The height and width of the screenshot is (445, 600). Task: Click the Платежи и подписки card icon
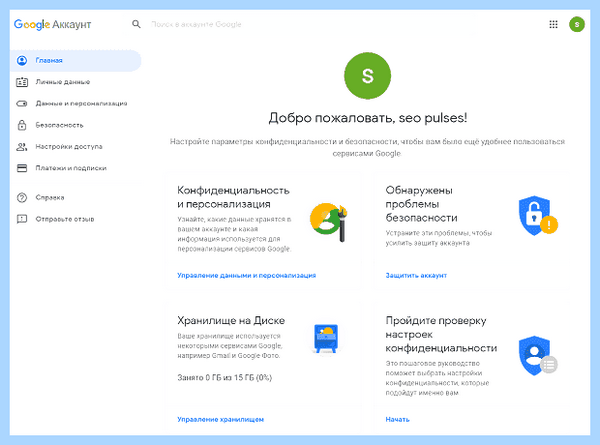point(22,168)
